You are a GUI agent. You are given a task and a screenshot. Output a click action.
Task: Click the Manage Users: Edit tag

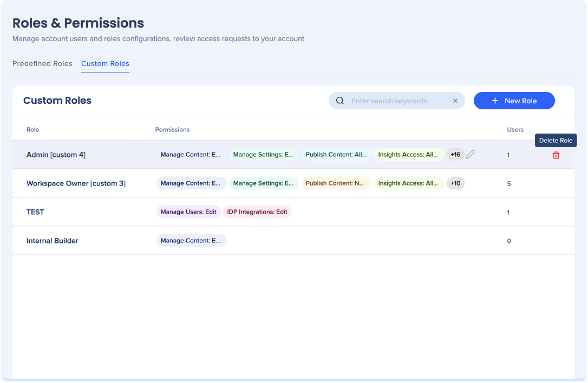[188, 212]
